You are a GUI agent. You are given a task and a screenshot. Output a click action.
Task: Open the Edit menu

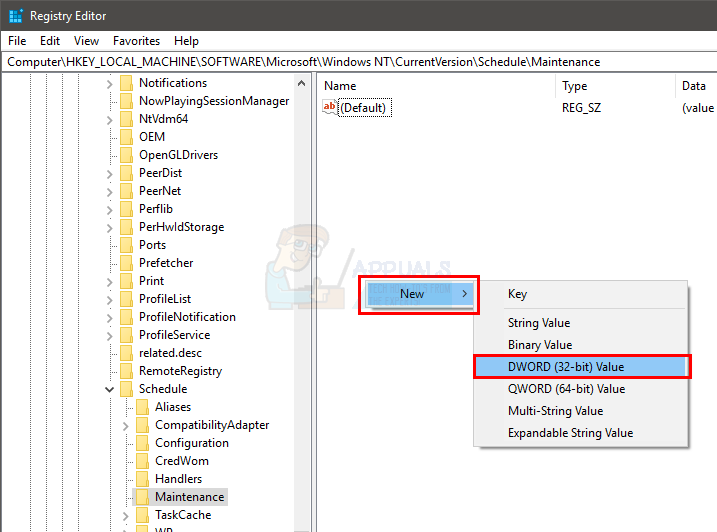point(50,41)
